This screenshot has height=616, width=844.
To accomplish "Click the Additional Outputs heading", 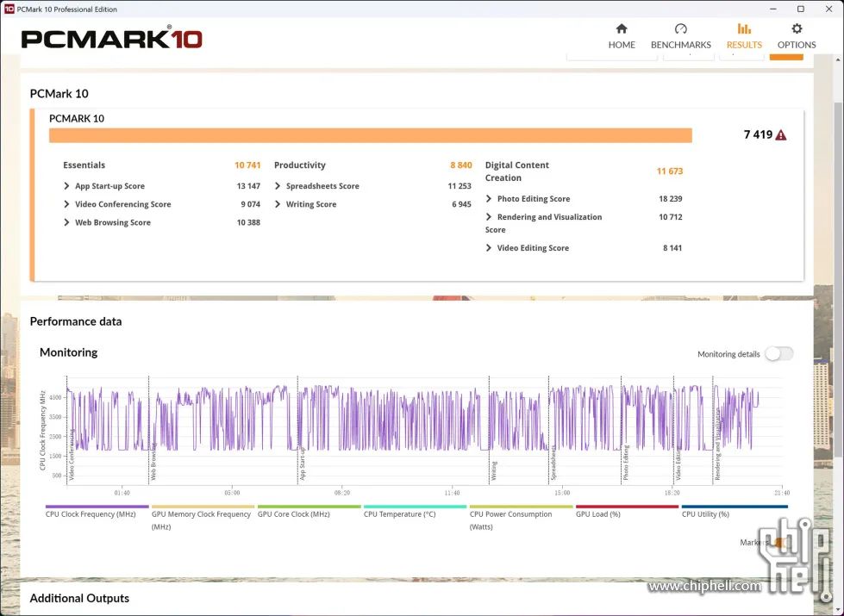I will tap(79, 598).
